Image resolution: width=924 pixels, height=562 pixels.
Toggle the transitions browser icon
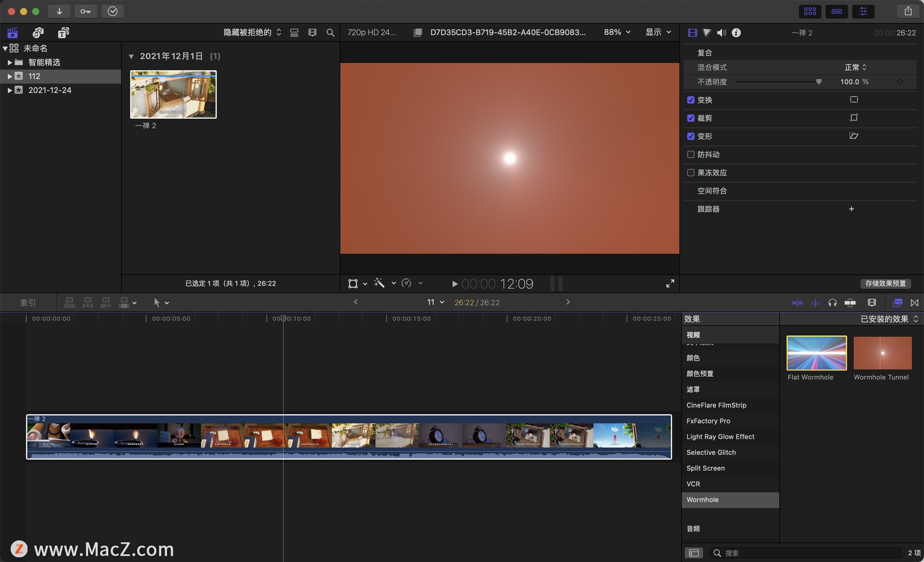[914, 303]
